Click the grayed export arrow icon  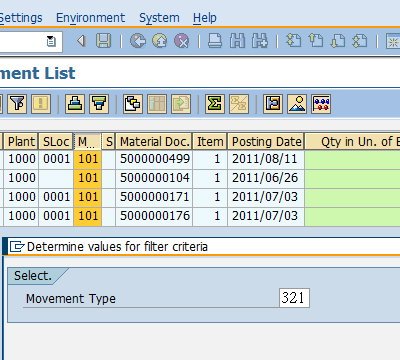[181, 104]
